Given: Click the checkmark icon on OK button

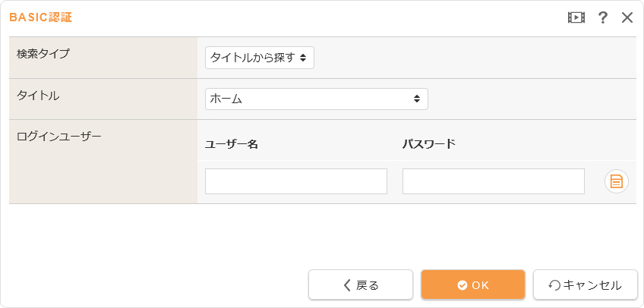Looking at the screenshot, I should tap(462, 285).
